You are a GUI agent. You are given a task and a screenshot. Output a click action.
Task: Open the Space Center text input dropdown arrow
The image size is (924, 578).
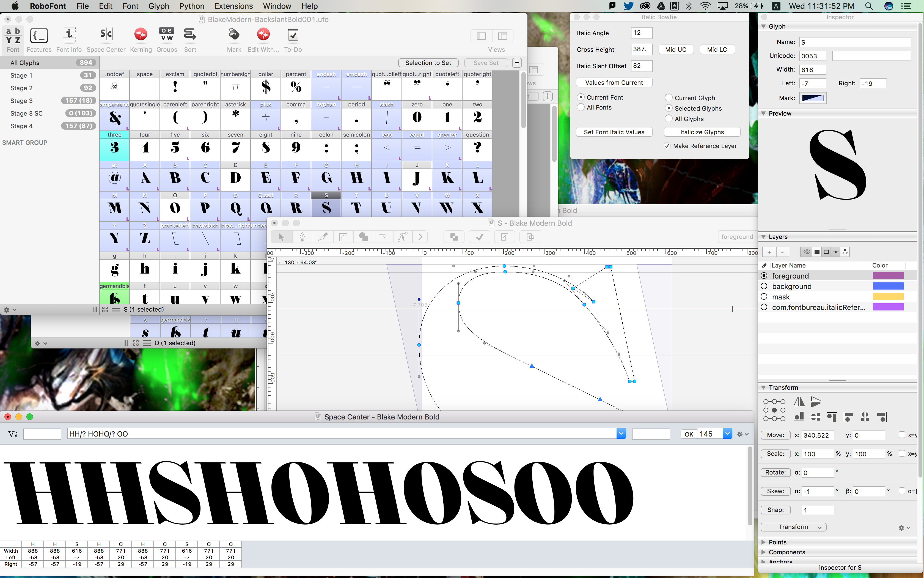pos(621,434)
